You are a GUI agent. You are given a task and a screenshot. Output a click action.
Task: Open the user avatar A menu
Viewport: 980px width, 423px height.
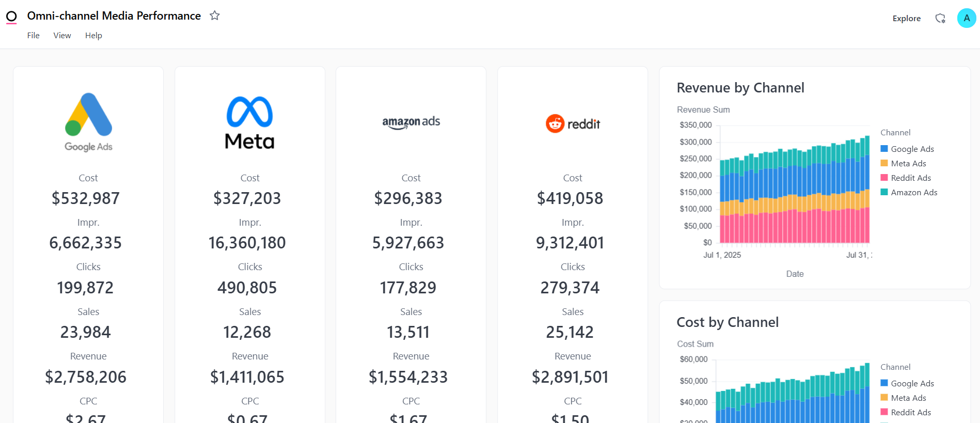967,18
